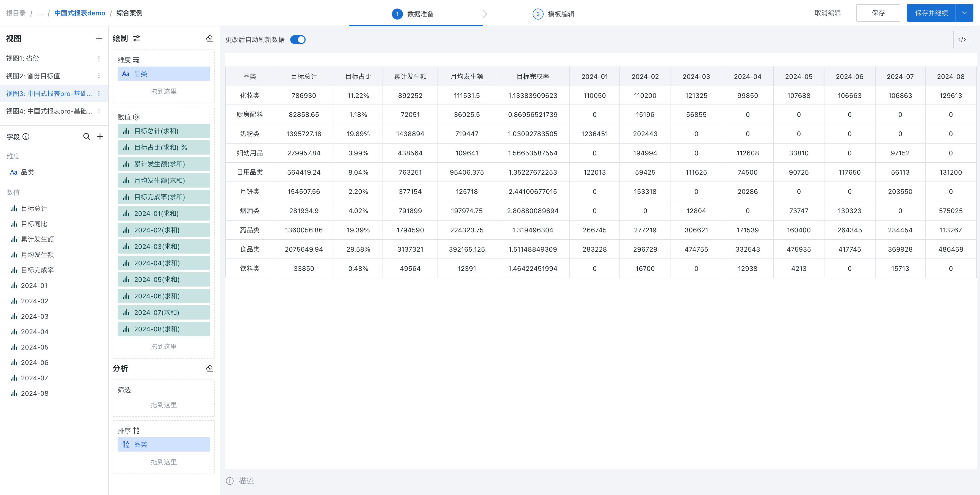The width and height of the screenshot is (980, 495).
Task: Click the 拖到这里 drop zone under 排序
Action: pos(164,462)
